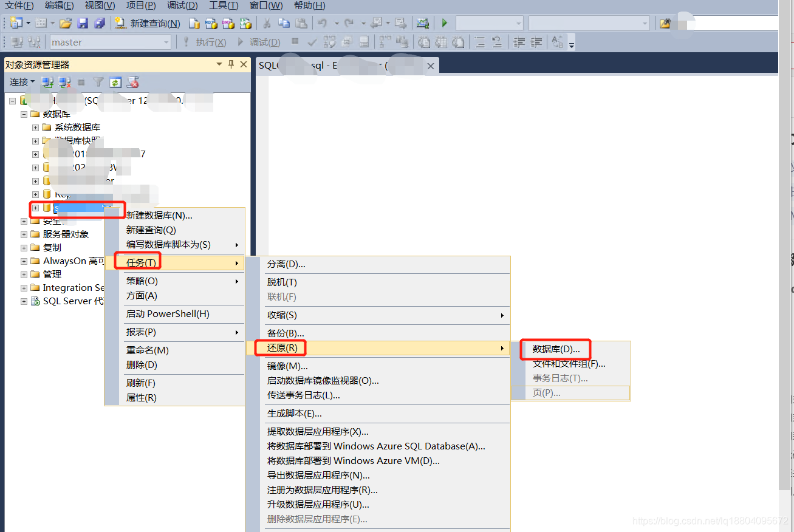Expand the Integration Services node
Viewport: 794px width, 532px height.
coord(24,287)
